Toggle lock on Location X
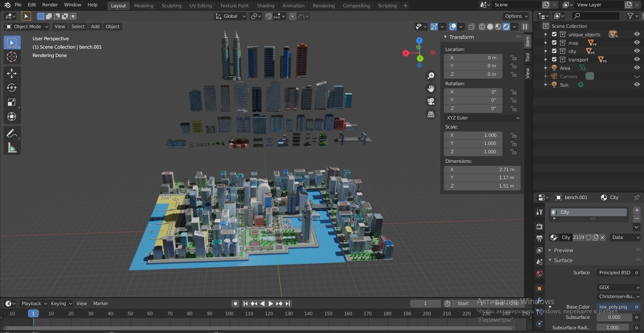Image resolution: width=644 pixels, height=333 pixels. (513, 58)
